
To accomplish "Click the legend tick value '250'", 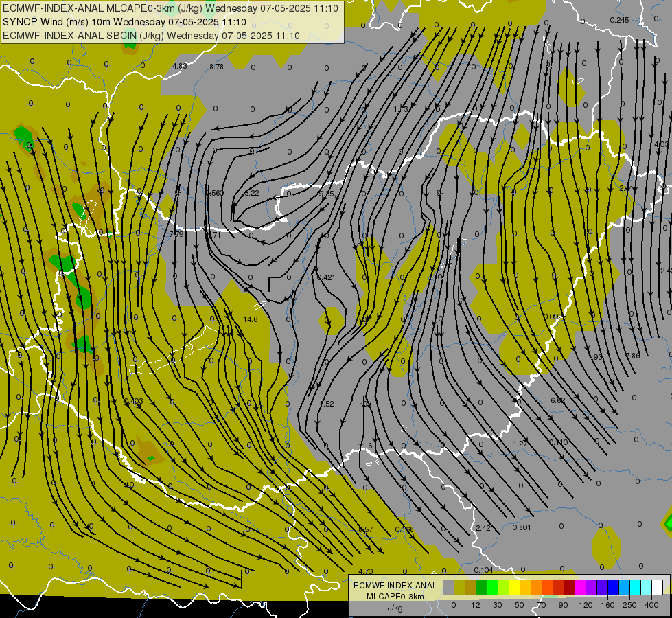I will click(629, 605).
